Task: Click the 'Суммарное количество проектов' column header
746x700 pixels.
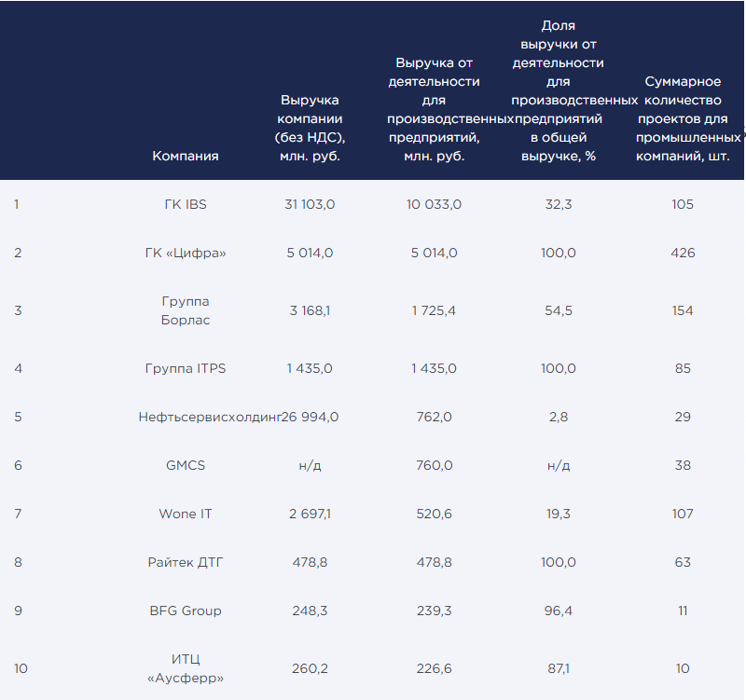Action: point(683,119)
